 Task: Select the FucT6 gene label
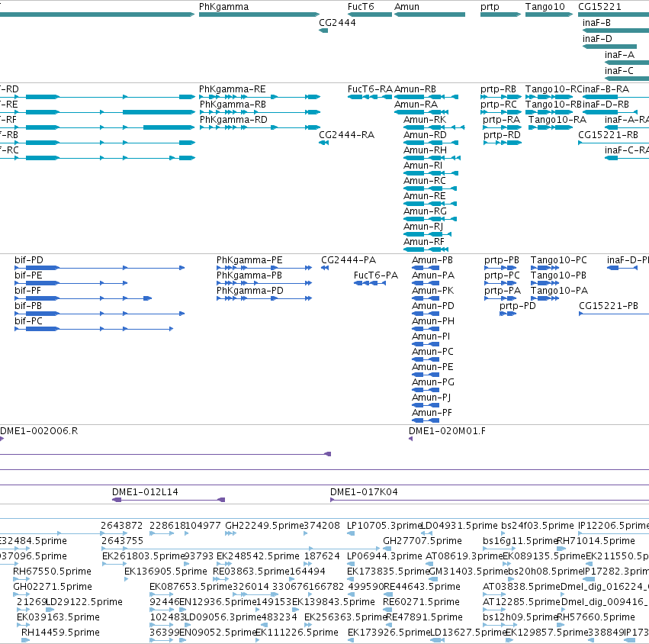(361, 7)
